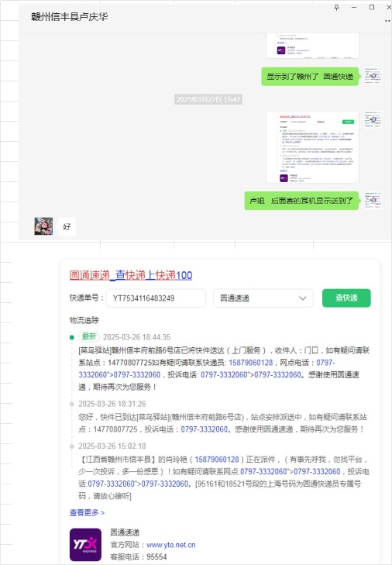This screenshot has width=392, height=565.
Task: Click the YTO express logo
Action: [85, 544]
